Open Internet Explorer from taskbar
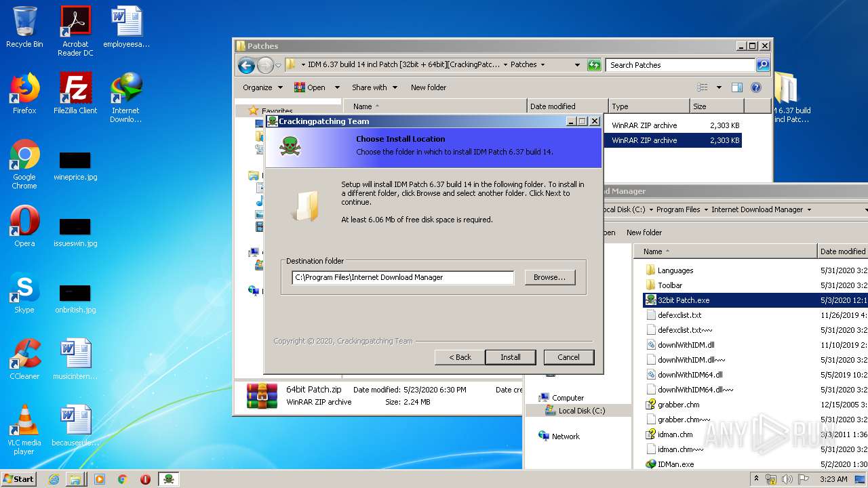Screen dimensions: 868x488 point(54,479)
